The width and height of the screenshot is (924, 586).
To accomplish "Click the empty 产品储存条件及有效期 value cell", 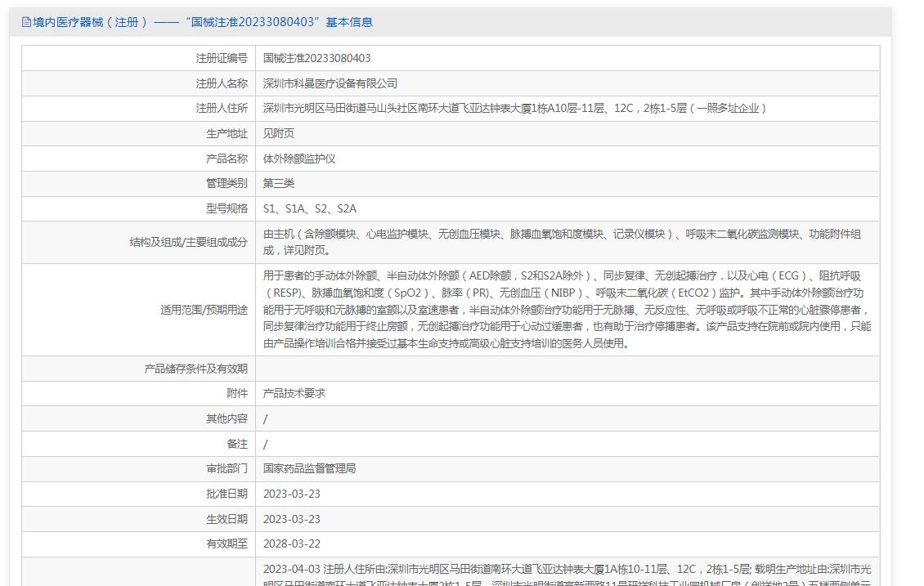I will pyautogui.click(x=567, y=369).
